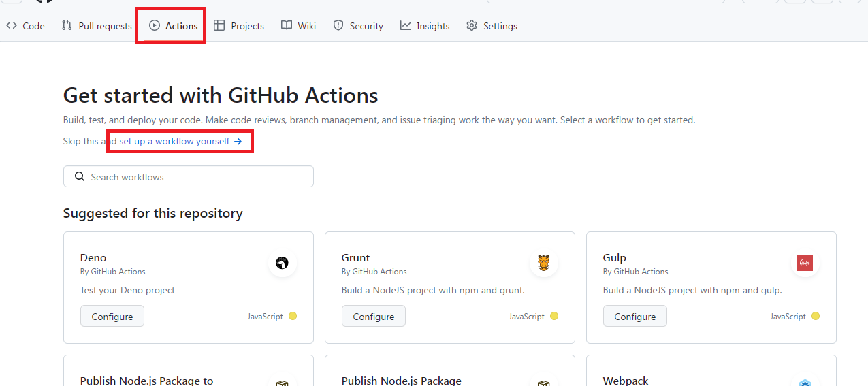Click the Wiki book icon
868x386 pixels.
tap(287, 26)
